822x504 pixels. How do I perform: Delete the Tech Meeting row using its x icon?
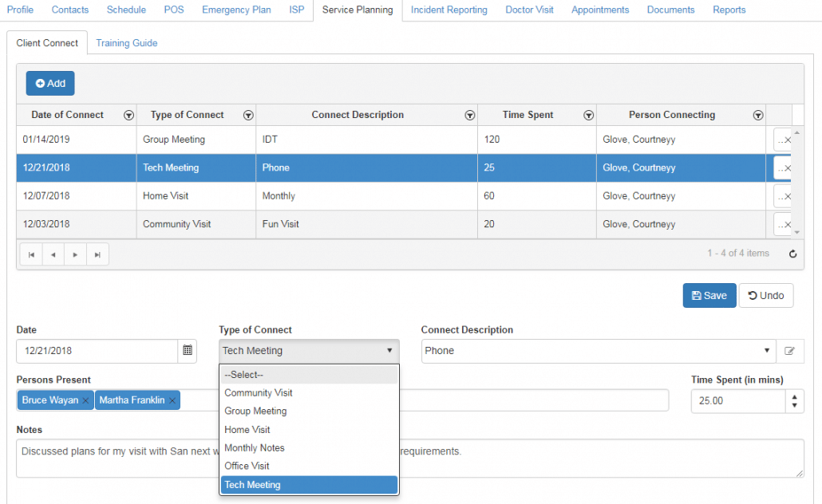(788, 167)
